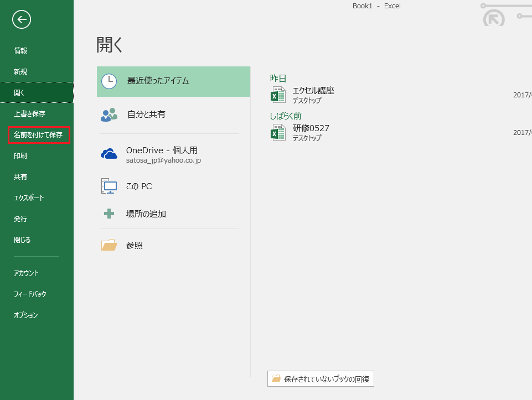Click 参照 to browse files
Image resolution: width=532 pixels, height=400 pixels.
(x=173, y=245)
